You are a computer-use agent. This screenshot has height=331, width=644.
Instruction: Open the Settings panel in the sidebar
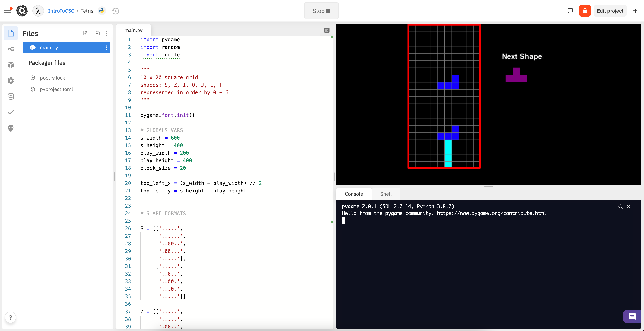click(11, 80)
